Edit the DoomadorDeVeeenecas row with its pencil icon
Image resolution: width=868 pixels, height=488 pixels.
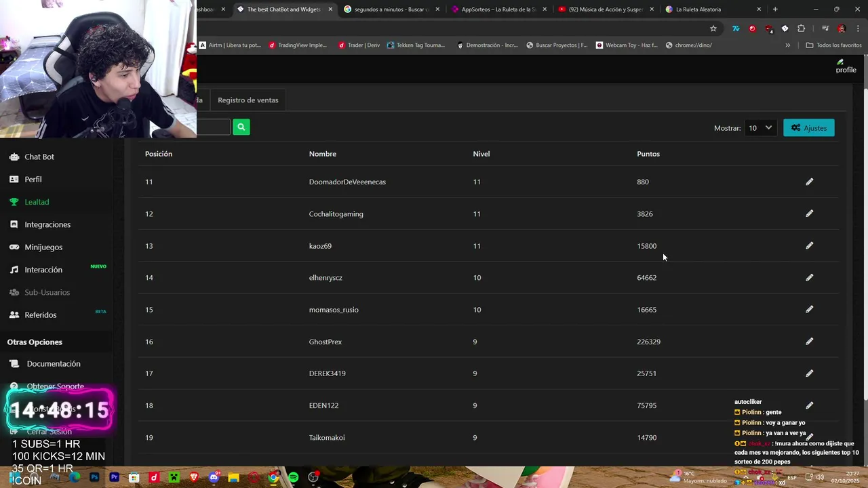[x=809, y=182]
